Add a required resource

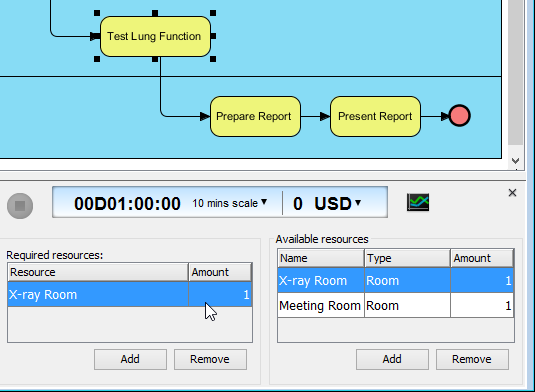point(130,359)
